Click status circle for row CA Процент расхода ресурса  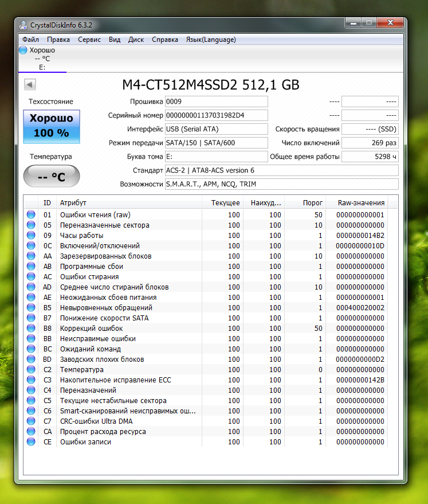pyautogui.click(x=31, y=431)
